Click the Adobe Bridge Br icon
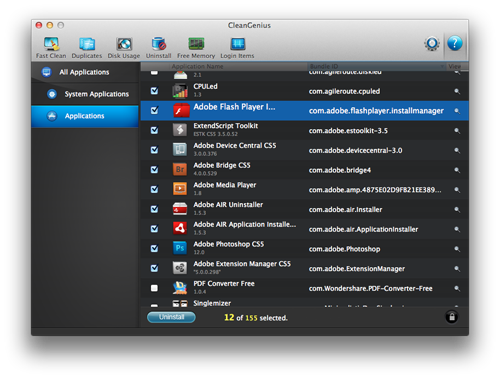500x379 pixels. click(180, 169)
